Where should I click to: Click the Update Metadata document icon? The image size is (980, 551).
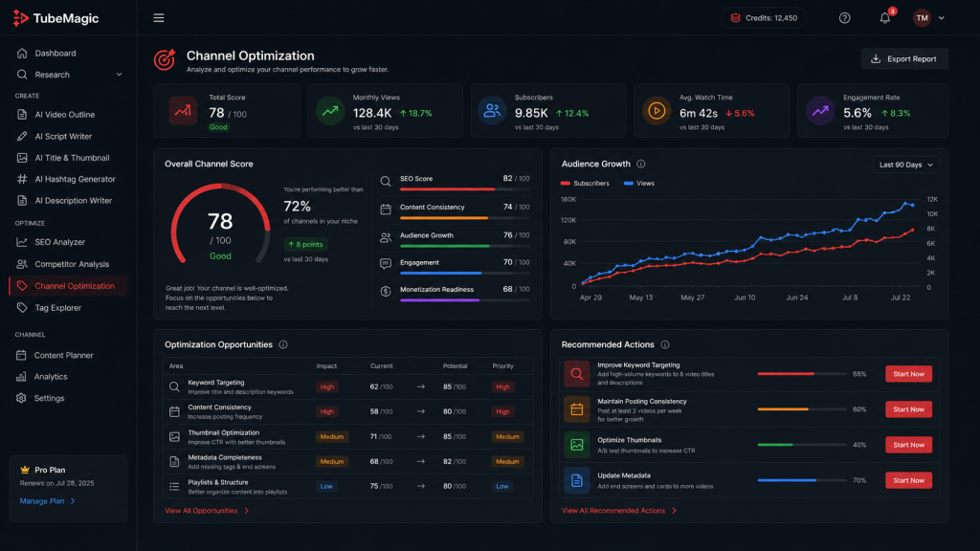pos(576,480)
